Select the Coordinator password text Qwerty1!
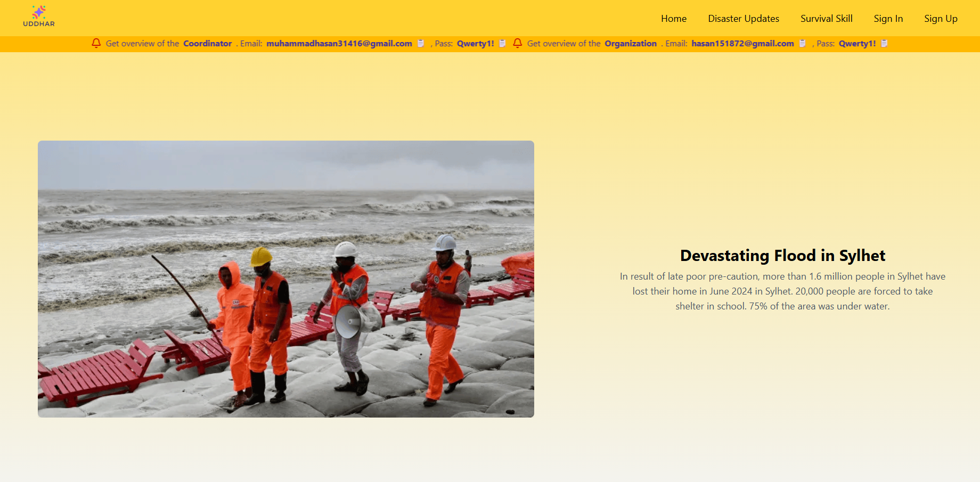Viewport: 980px width, 482px height. coord(475,44)
